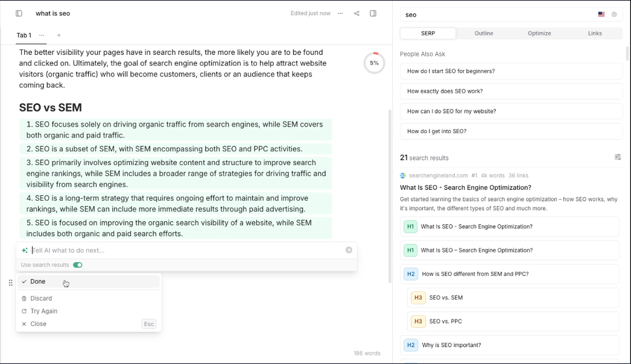Click the AI sparkle icon in prompt box
This screenshot has height=364, width=631.
point(25,250)
